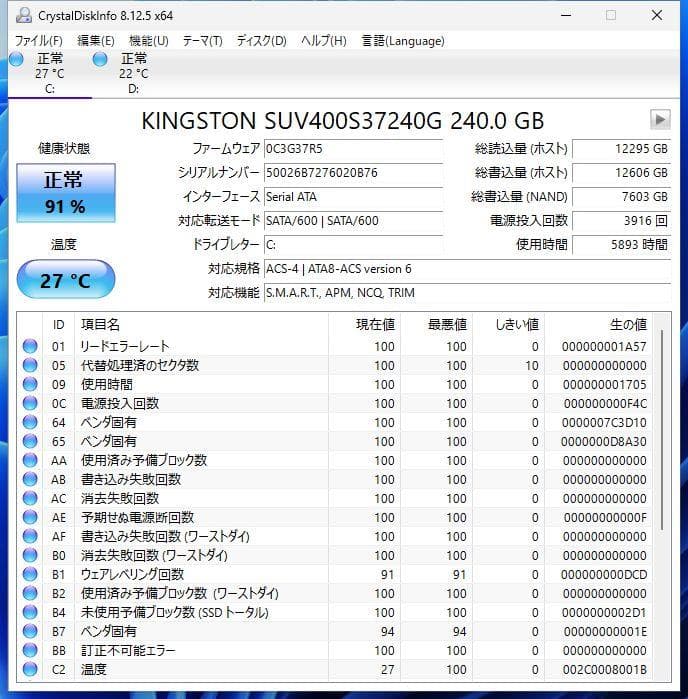Open the テーマ(T) menu
688x699 pixels.
tap(202, 41)
